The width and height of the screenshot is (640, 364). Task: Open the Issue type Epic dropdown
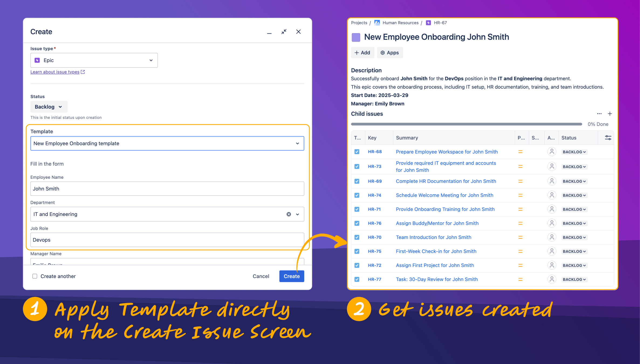coord(94,60)
